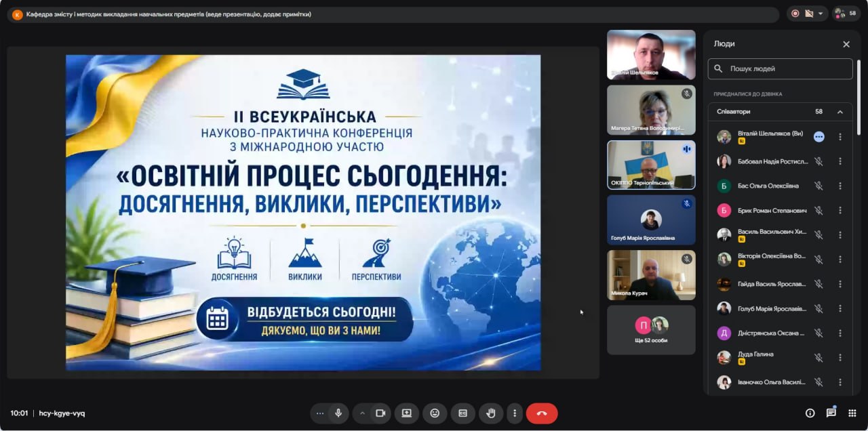Toggle the microphone on or off
The width and height of the screenshot is (868, 431).
tap(338, 413)
